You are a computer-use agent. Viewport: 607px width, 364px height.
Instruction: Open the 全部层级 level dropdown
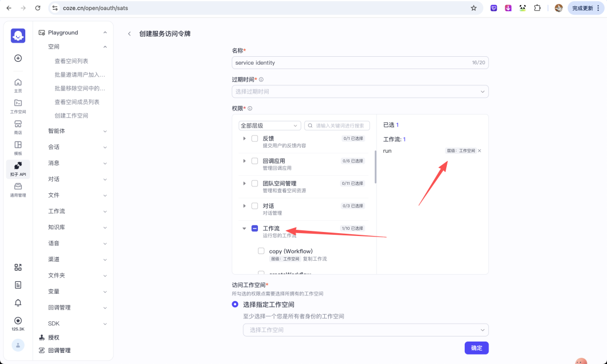coord(270,126)
